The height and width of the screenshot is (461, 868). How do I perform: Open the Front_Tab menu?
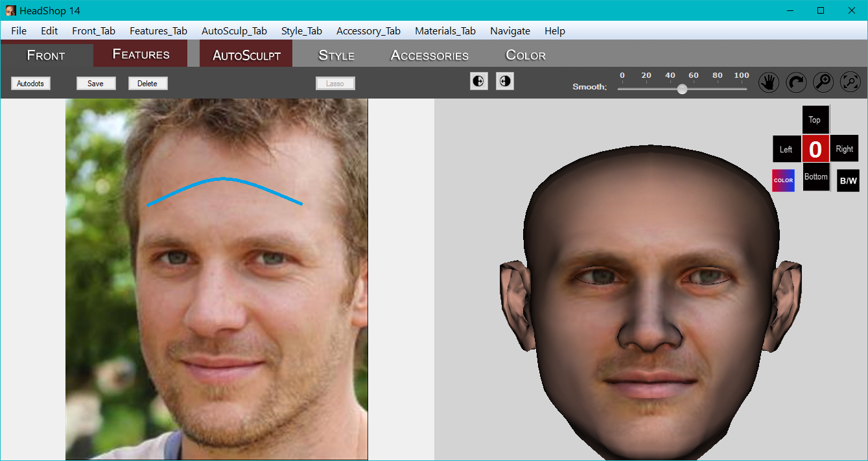point(93,30)
